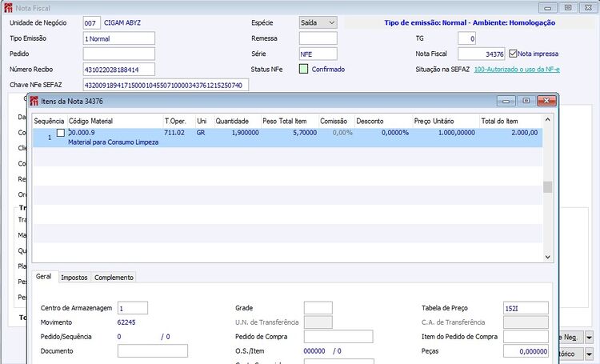Click the empty Documento field

coord(153,351)
